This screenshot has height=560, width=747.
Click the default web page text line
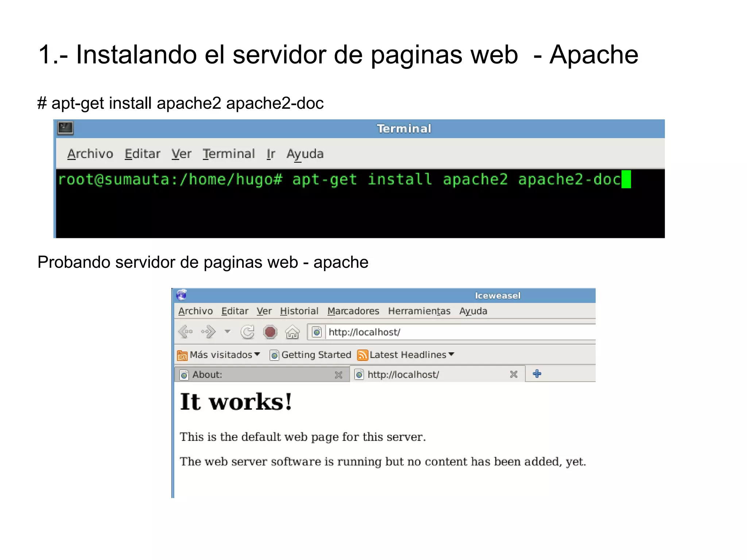(303, 437)
